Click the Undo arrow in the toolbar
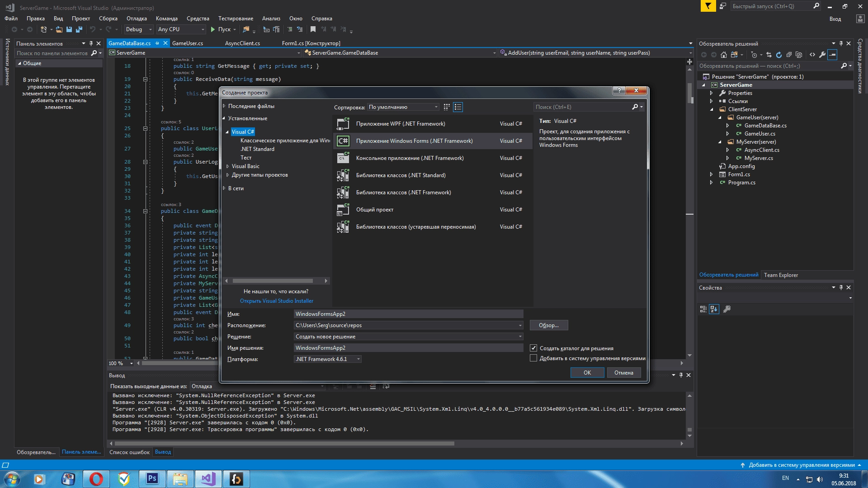This screenshot has height=488, width=868. [x=93, y=29]
